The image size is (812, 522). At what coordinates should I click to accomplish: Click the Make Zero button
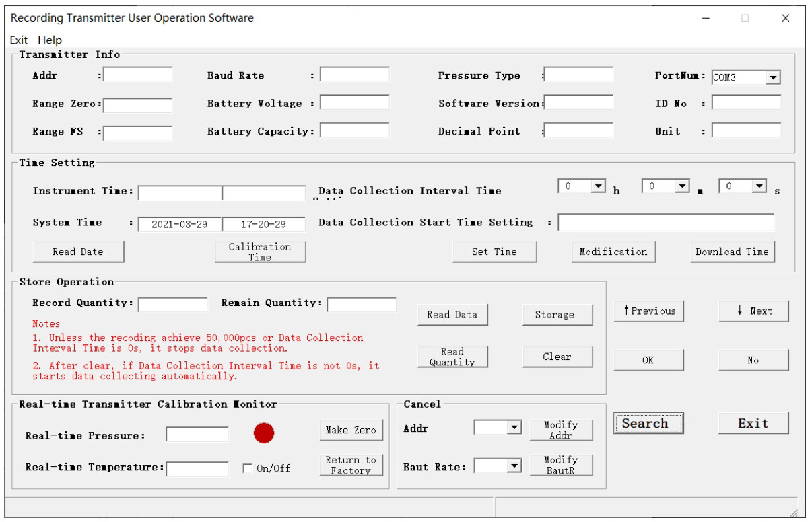[351, 431]
